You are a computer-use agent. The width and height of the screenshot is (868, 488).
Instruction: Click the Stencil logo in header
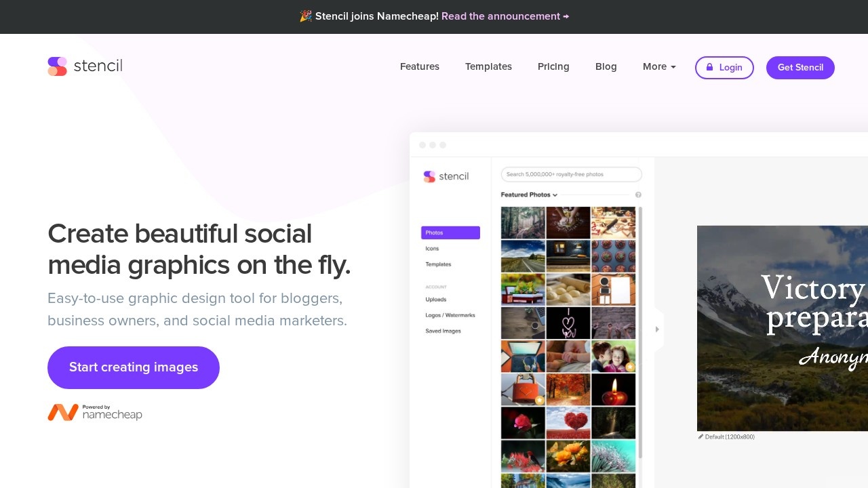point(85,66)
